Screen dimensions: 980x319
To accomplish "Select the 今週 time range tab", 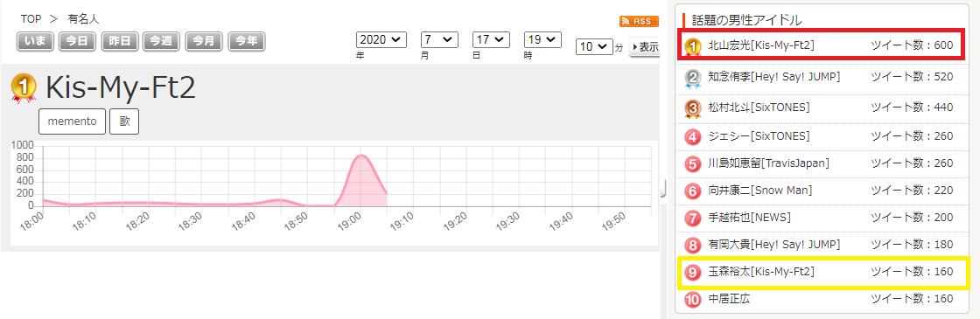I will [162, 41].
